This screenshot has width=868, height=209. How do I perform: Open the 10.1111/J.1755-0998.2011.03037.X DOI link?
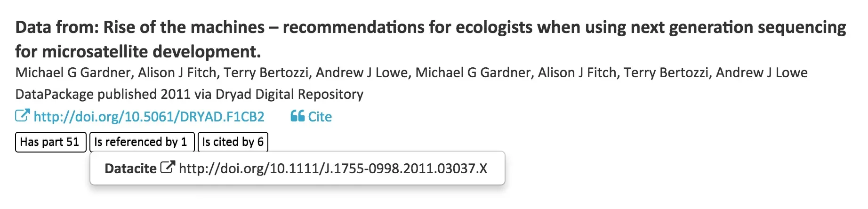(333, 169)
